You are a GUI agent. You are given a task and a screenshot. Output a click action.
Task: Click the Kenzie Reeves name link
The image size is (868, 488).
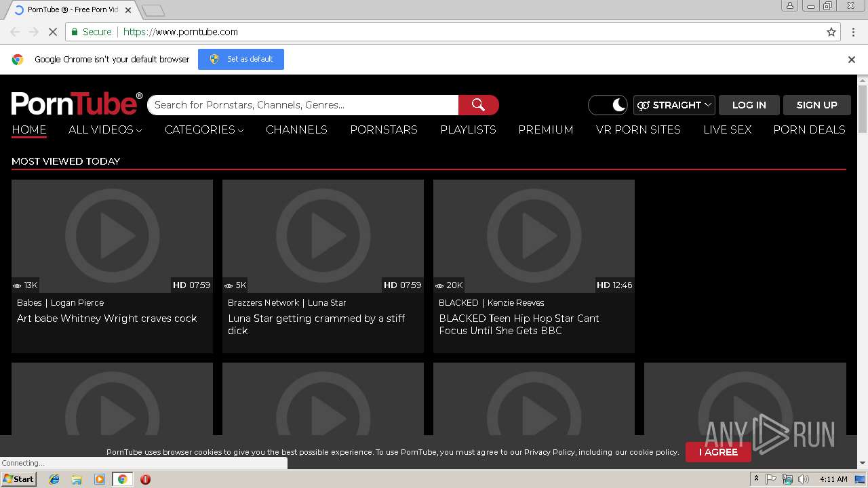pos(516,303)
